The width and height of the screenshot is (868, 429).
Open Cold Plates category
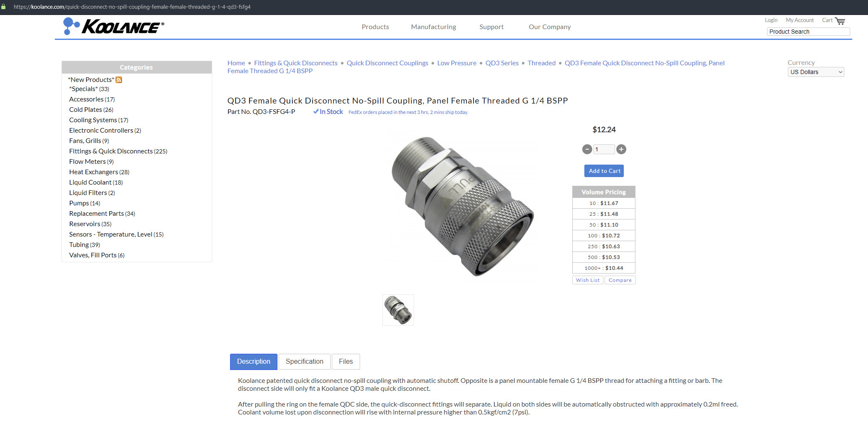(x=91, y=110)
